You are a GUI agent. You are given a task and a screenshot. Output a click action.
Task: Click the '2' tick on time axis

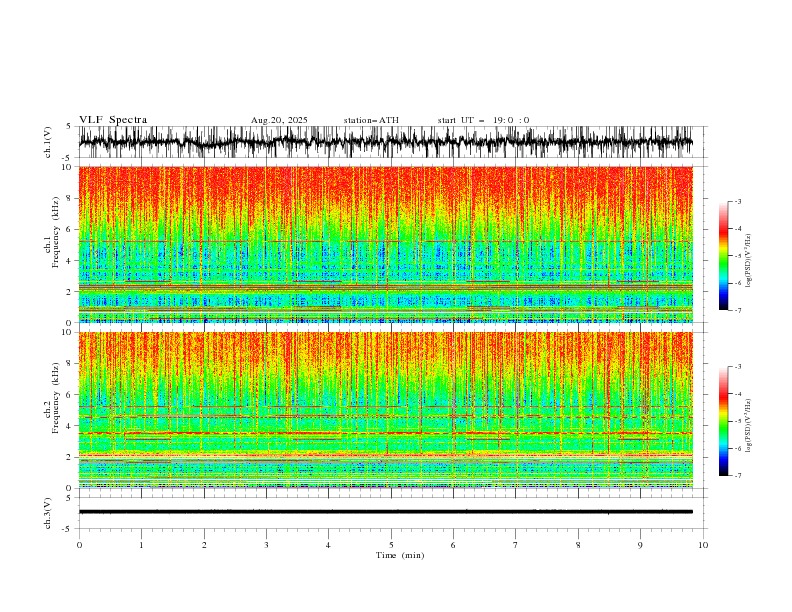coord(204,545)
